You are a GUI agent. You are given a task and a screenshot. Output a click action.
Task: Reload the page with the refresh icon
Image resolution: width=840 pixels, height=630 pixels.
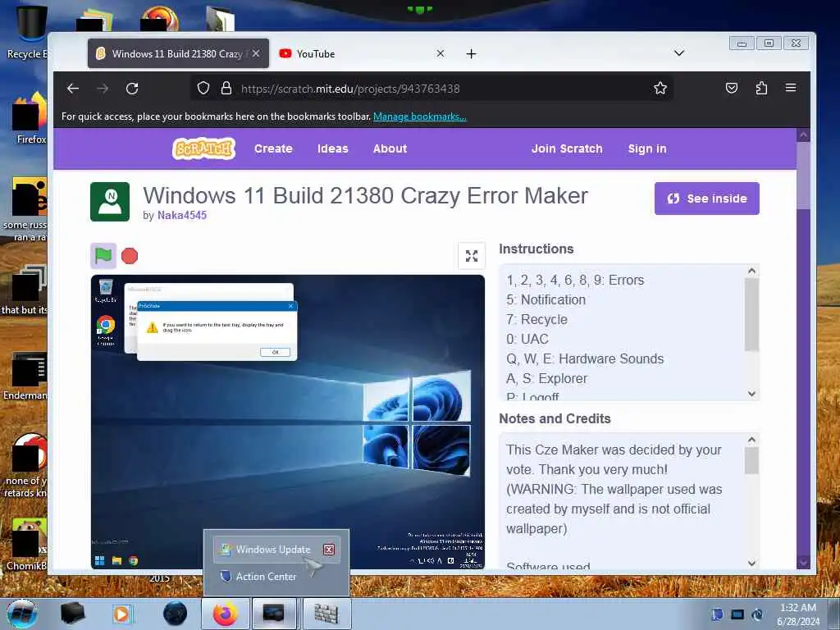tap(132, 89)
